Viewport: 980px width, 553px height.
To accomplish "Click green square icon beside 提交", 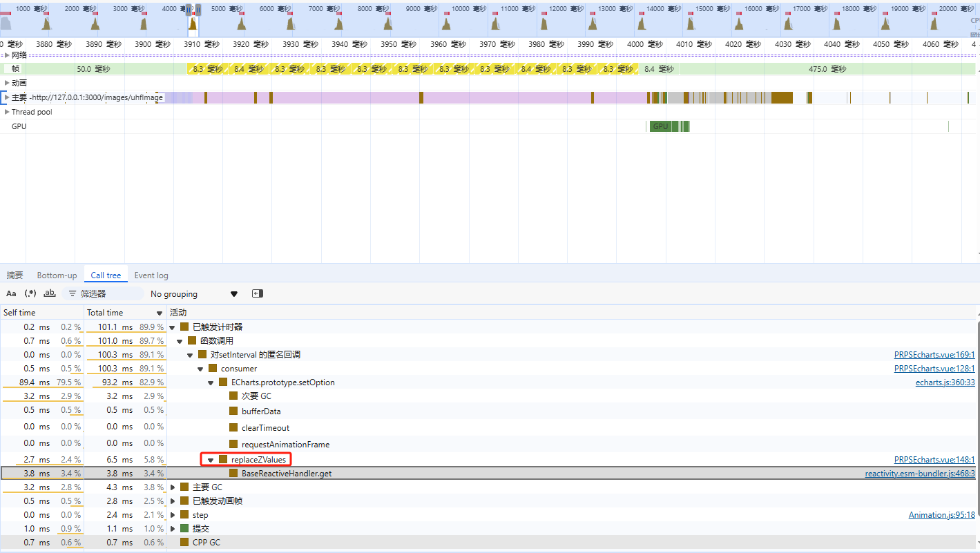I will [x=184, y=529].
